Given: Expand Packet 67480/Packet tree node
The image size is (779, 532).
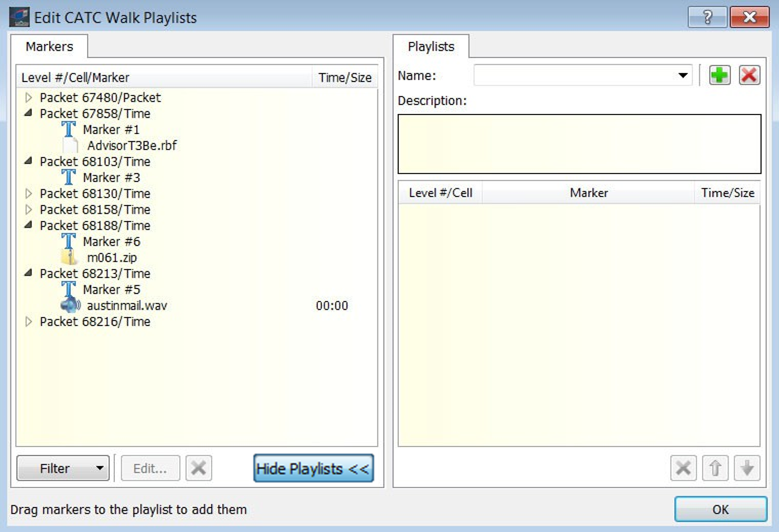Looking at the screenshot, I should click(x=29, y=97).
